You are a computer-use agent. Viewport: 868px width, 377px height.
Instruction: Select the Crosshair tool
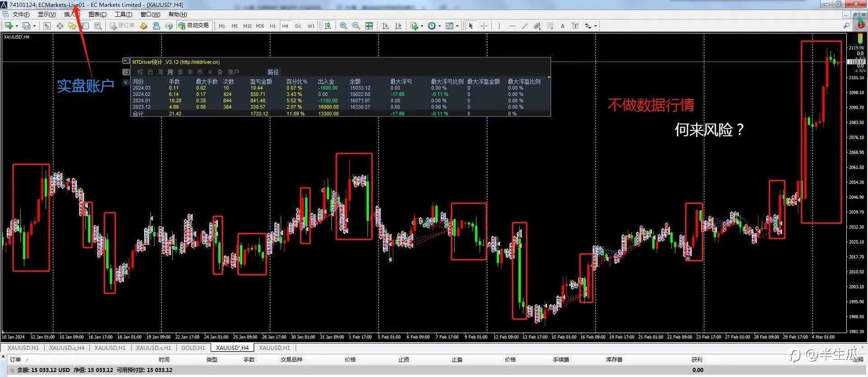[484, 26]
